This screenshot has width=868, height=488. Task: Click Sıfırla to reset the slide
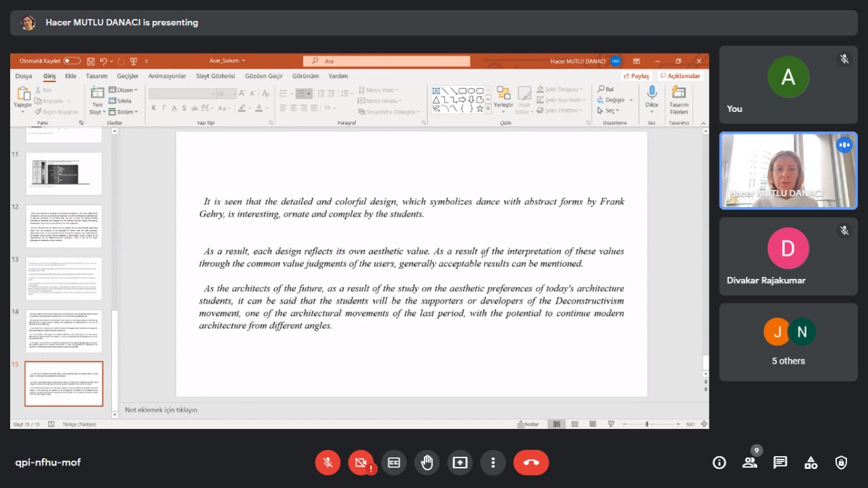click(119, 100)
